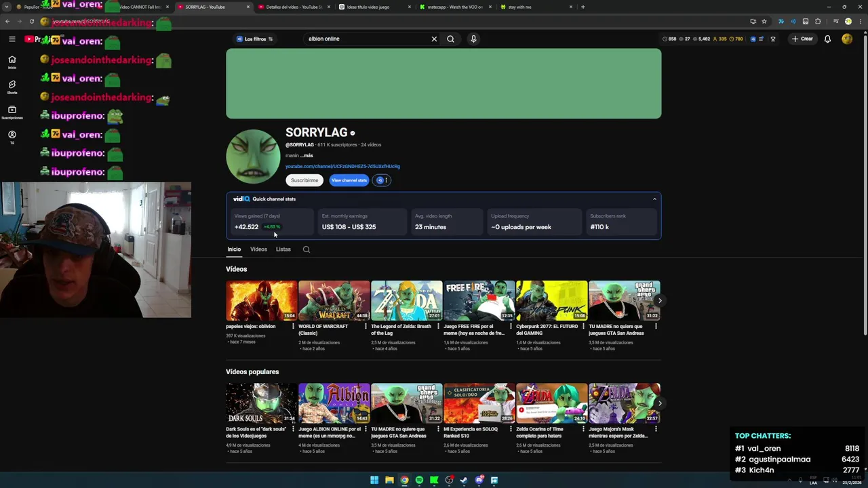The image size is (868, 488).
Task: Go back with the browser back arrow
Action: tap(7, 21)
